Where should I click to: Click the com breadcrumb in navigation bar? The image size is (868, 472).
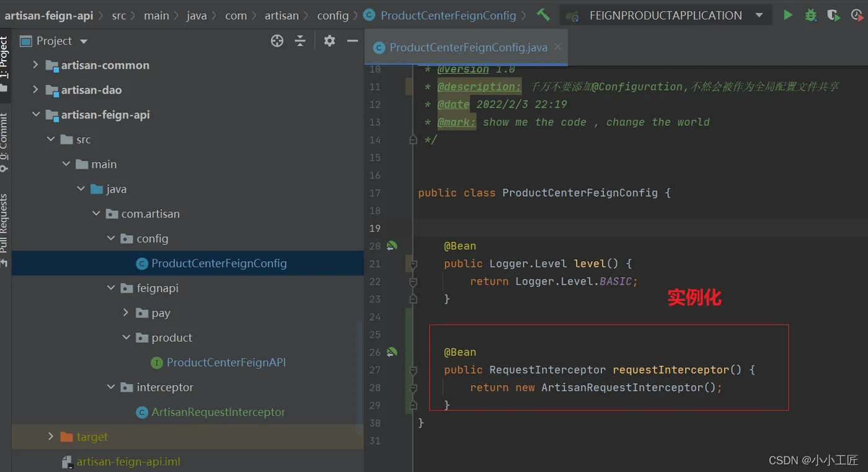point(236,16)
